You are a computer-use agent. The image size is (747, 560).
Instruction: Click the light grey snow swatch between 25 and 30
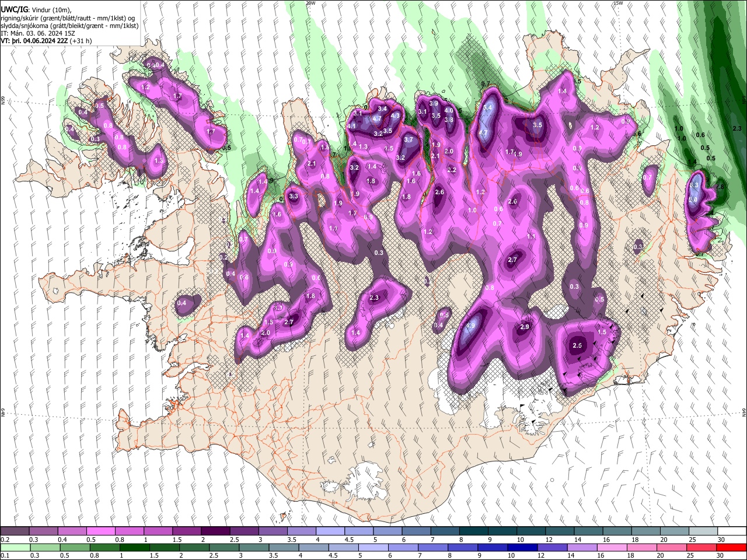click(702, 531)
